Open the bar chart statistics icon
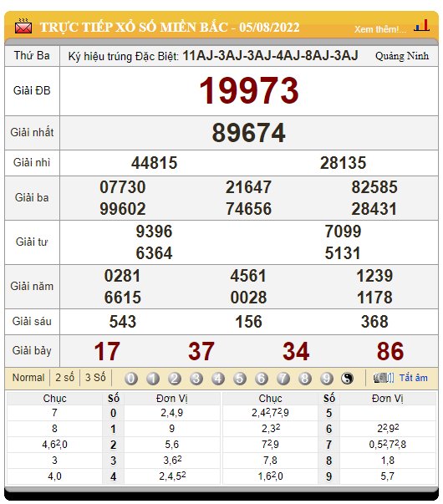443x504 pixels. coord(422,25)
